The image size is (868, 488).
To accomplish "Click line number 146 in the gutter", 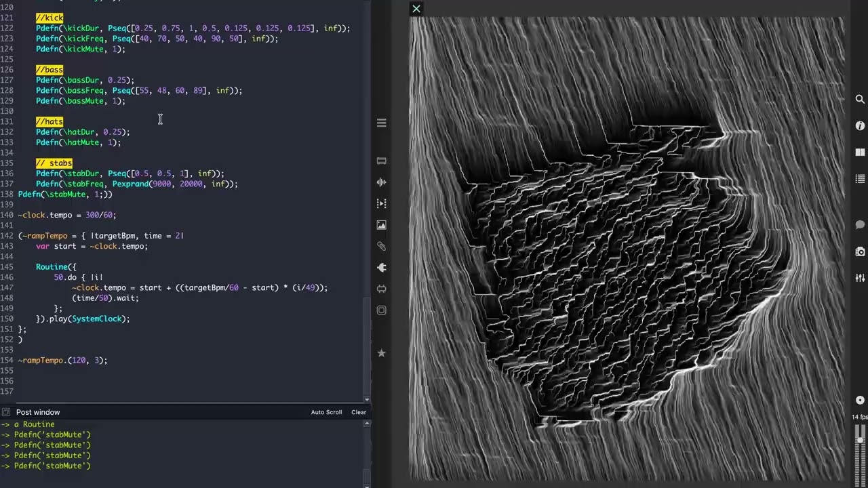I will pyautogui.click(x=7, y=277).
